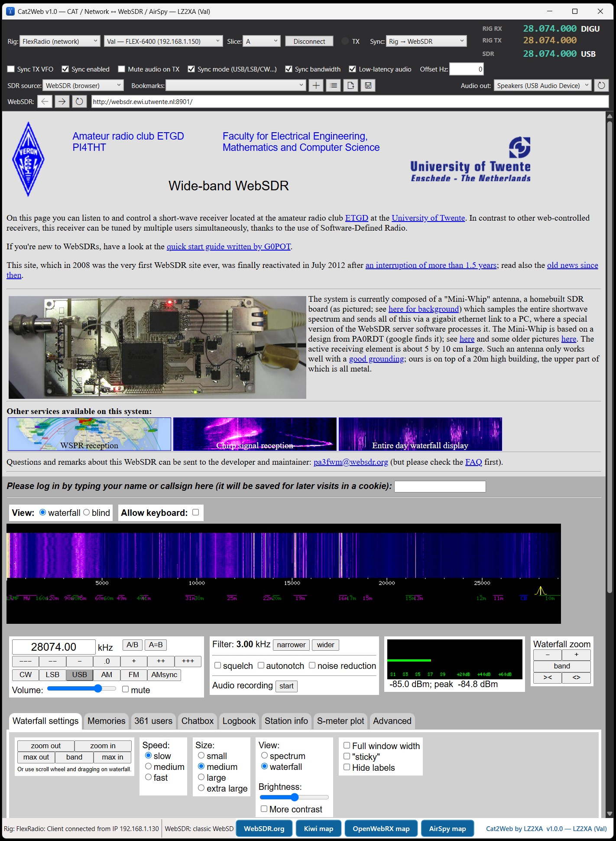Click the frequency input showing 28074.00
This screenshot has width=616, height=841.
pos(54,647)
